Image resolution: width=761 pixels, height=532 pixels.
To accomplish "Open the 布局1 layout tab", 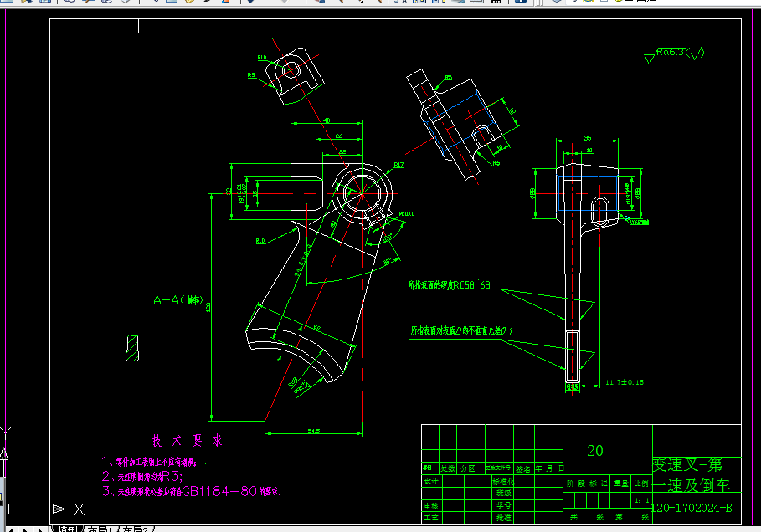I will [99, 529].
